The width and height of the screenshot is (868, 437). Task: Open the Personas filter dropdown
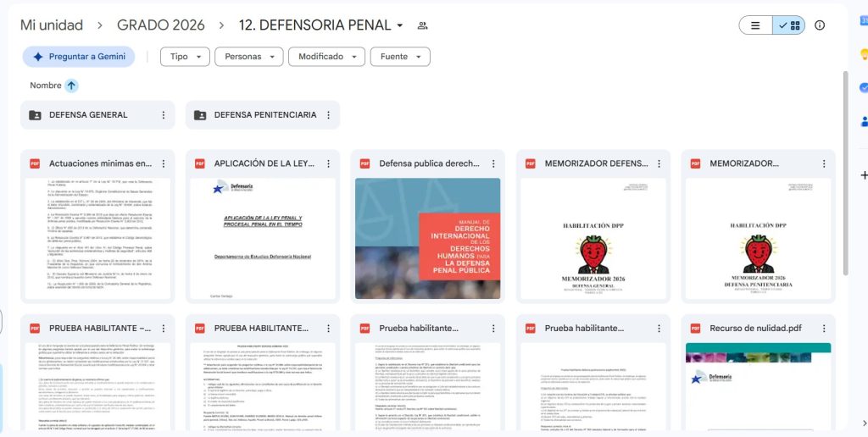tap(249, 57)
